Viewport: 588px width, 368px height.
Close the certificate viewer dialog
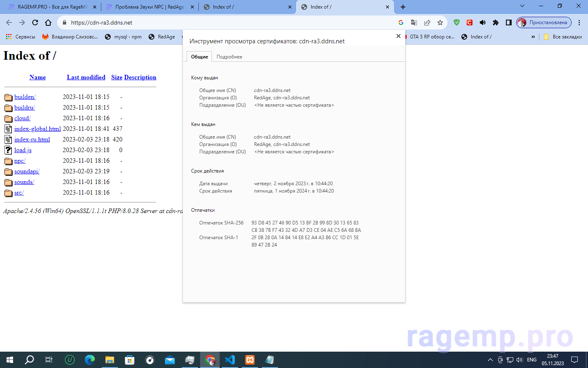[x=398, y=36]
